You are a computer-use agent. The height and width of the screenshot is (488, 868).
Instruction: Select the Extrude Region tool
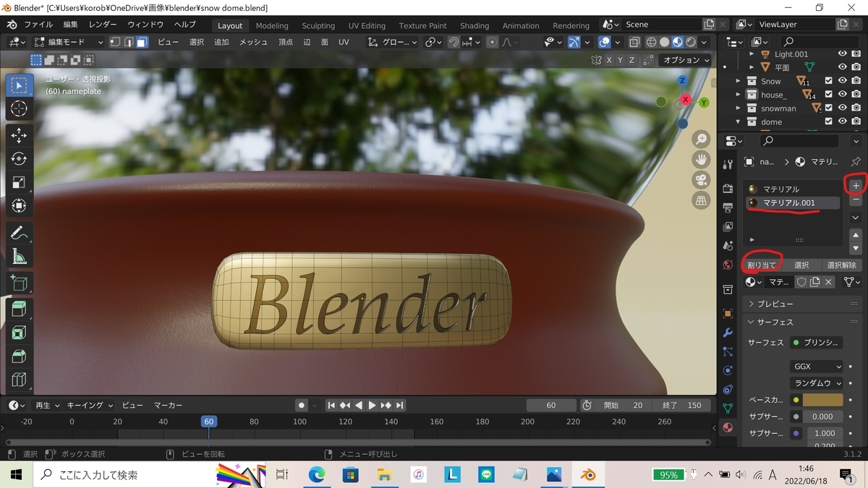[19, 310]
